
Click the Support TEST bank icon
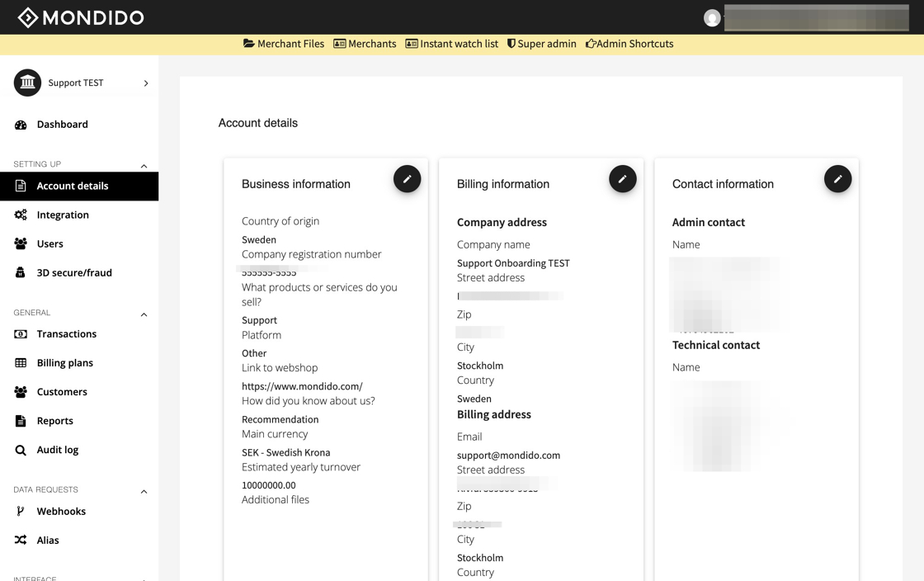click(28, 83)
